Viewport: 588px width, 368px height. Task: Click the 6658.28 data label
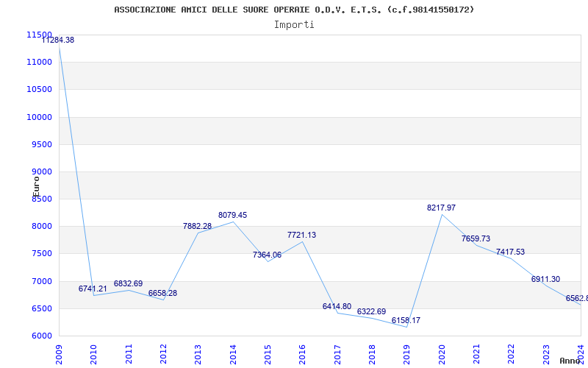(x=162, y=293)
